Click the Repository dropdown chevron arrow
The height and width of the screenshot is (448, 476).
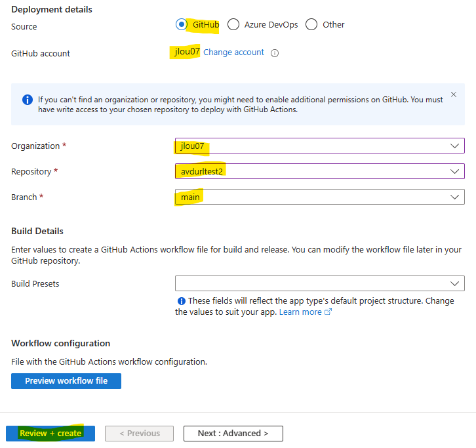tap(454, 171)
